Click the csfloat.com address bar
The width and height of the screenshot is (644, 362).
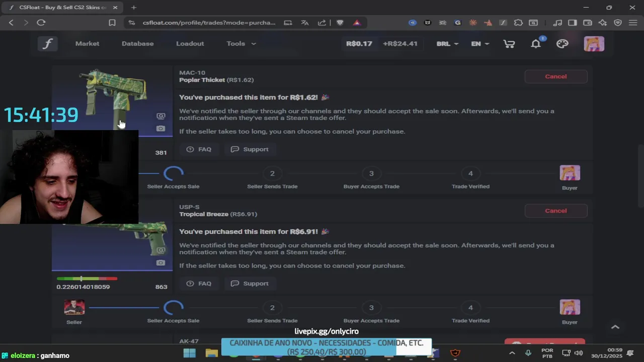pyautogui.click(x=209, y=23)
